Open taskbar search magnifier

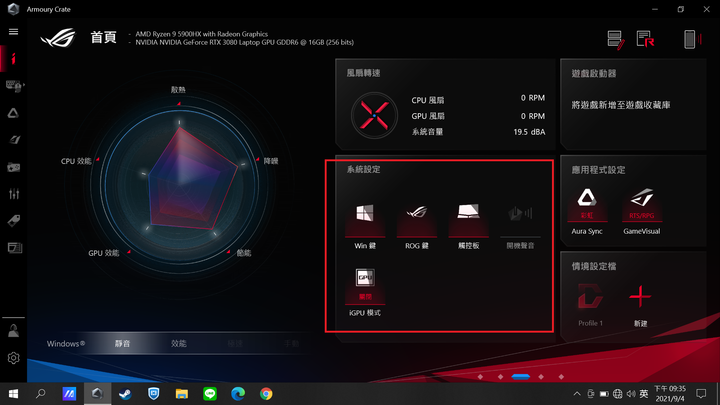(41, 394)
